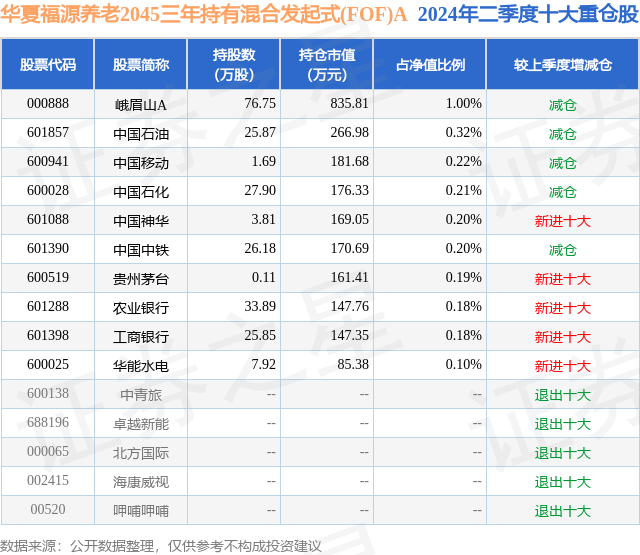This screenshot has width=640, height=555.
Task: Click 退出十大 label in 中青旅 row
Action: click(563, 395)
